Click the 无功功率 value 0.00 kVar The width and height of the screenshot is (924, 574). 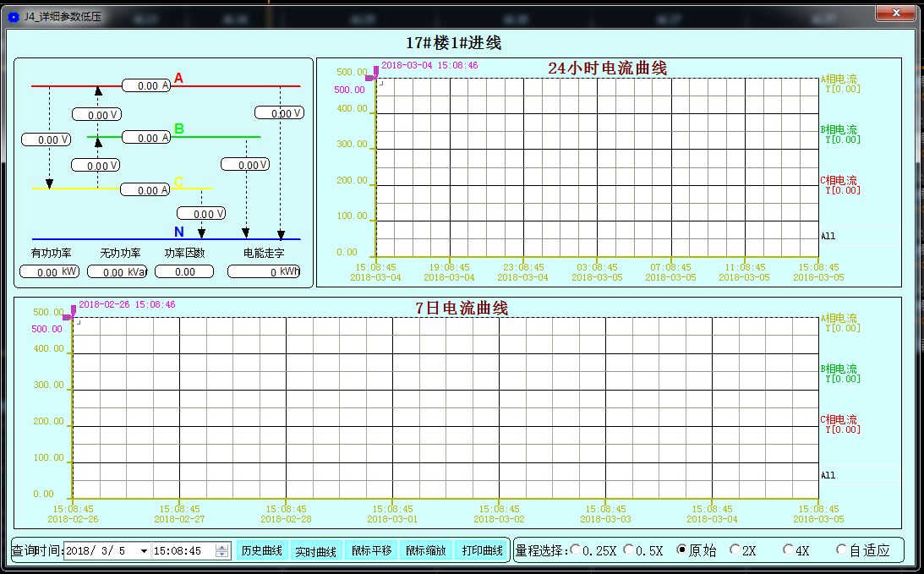coord(117,271)
